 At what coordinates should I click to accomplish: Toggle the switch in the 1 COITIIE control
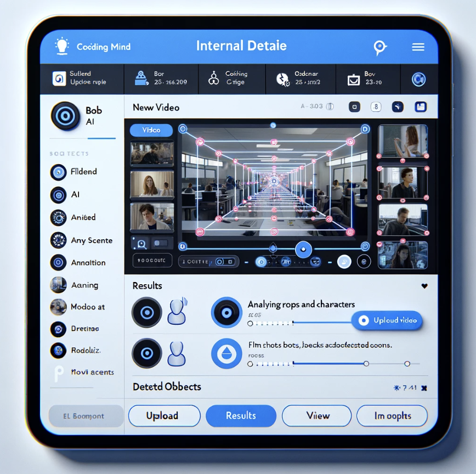[224, 262]
